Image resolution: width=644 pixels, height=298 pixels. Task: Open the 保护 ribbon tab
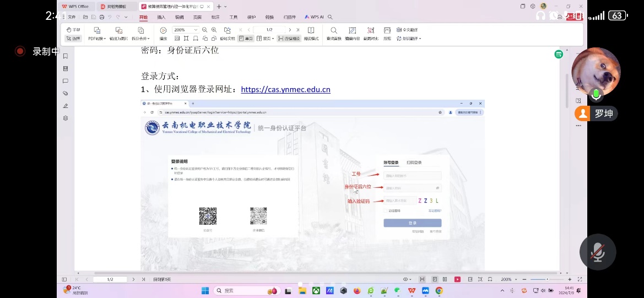[251, 17]
